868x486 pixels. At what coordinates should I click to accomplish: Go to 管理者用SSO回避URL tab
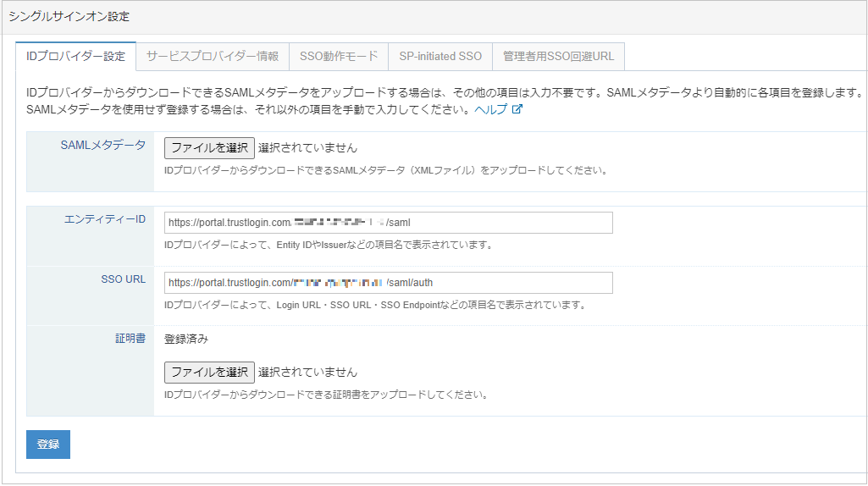[x=559, y=57]
